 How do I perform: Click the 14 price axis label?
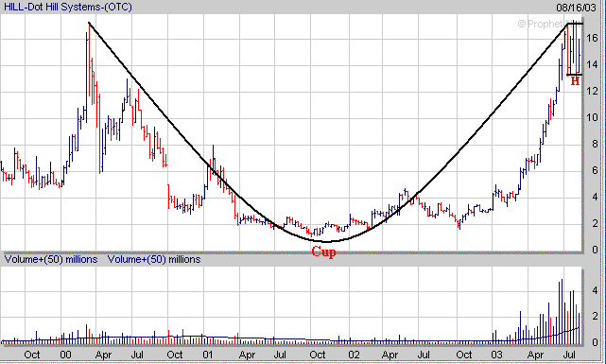point(592,64)
